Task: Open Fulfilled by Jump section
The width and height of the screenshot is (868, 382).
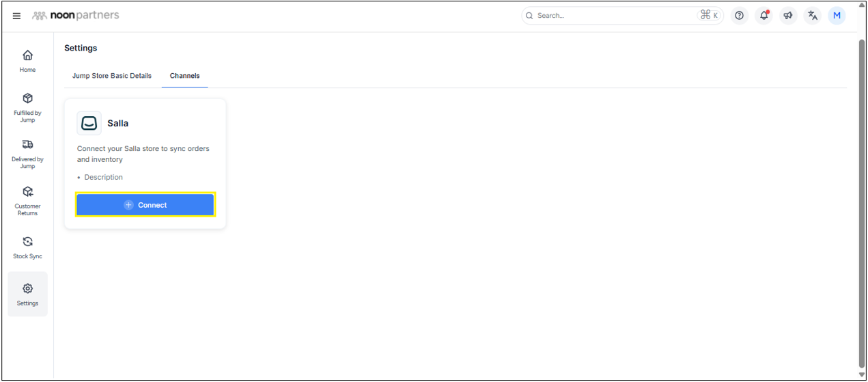Action: coord(28,107)
